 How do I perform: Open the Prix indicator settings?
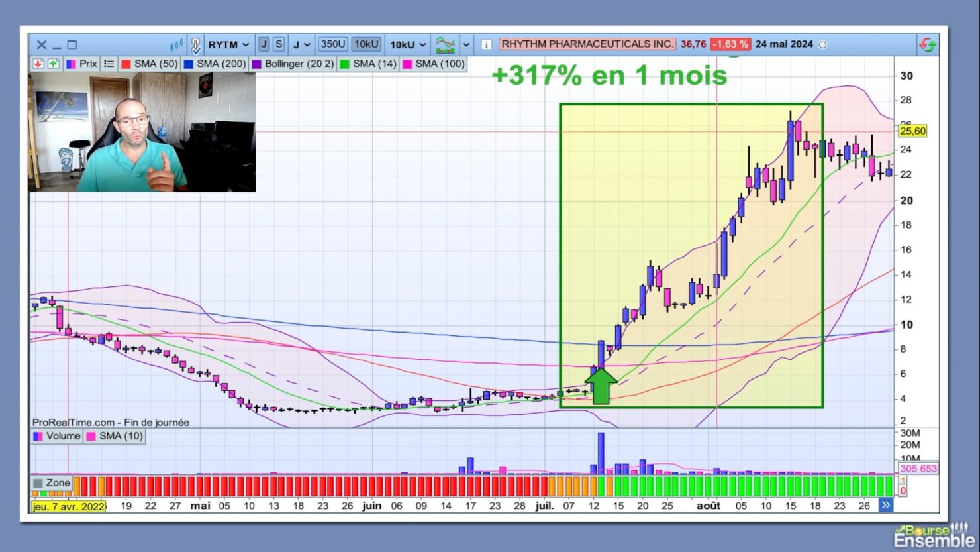81,64
